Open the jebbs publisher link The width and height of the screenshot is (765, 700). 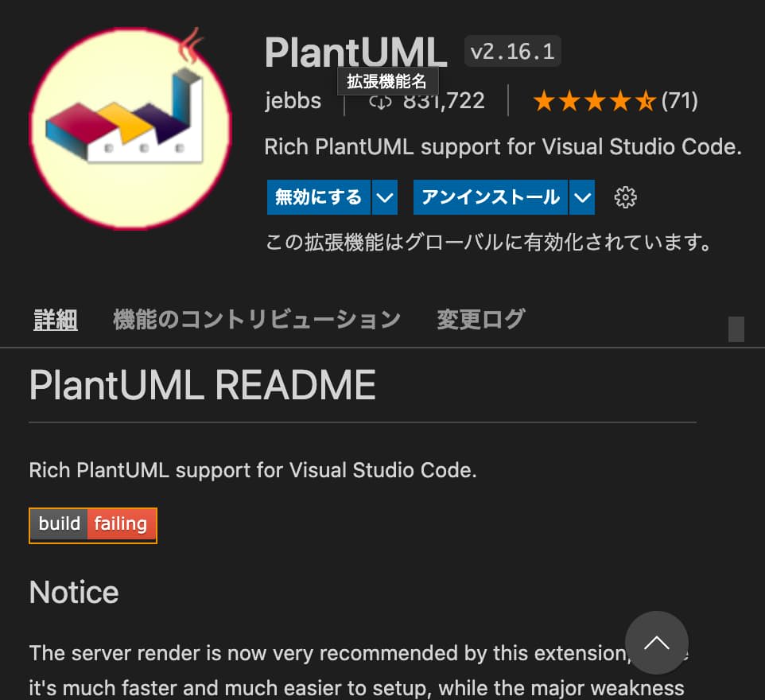pyautogui.click(x=293, y=101)
